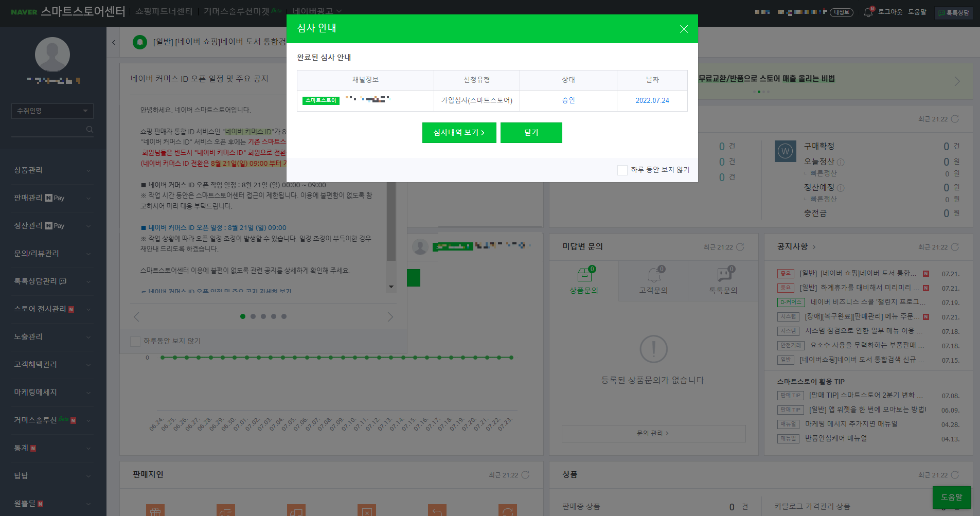Click the 로그아웃 link
Viewport: 980px width, 516px height.
(890, 12)
